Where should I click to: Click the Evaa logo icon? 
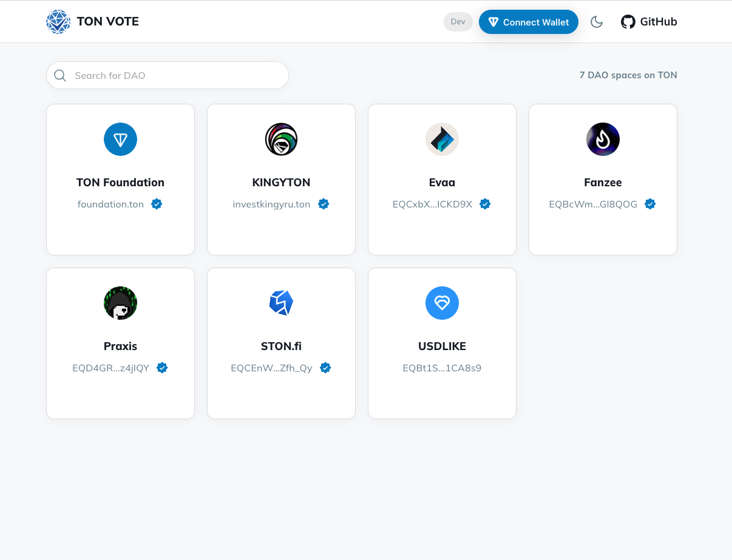(442, 140)
